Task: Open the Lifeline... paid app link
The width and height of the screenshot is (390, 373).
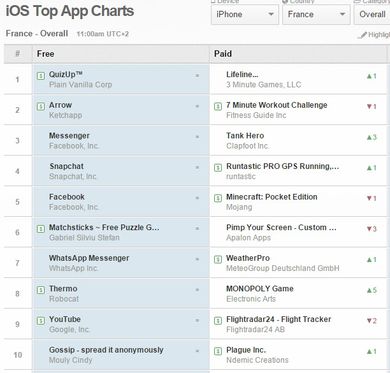Action: pos(242,74)
